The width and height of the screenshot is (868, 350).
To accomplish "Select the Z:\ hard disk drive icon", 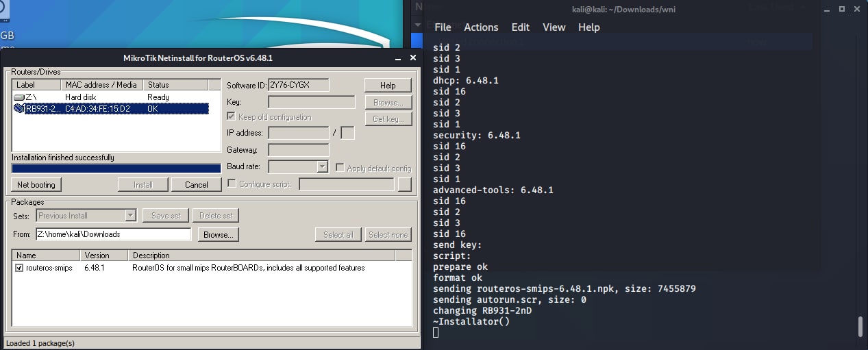I will point(18,97).
